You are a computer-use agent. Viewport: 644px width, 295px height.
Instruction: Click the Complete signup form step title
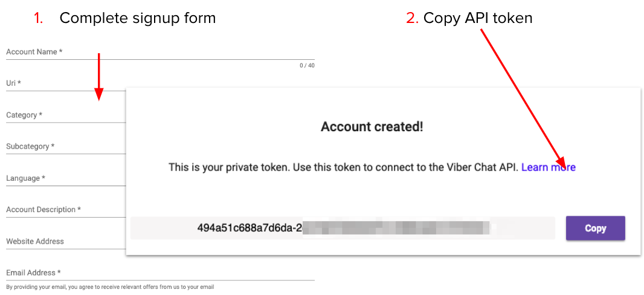(137, 18)
